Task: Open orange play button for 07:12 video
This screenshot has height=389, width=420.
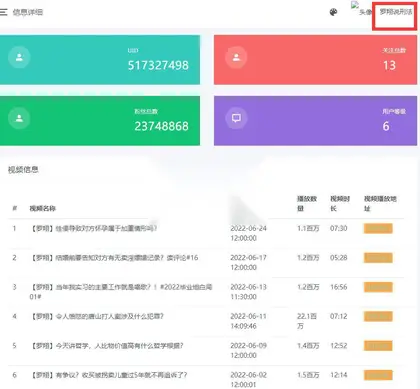Action: point(378,316)
